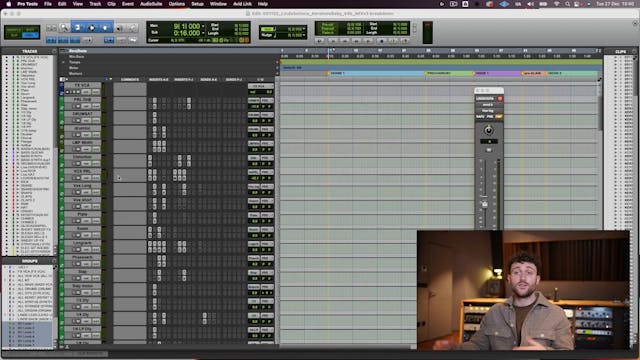Viewport: 640px width, 360px height.
Task: Click the zoom toggle button left of Zoomer
Action: point(51,28)
